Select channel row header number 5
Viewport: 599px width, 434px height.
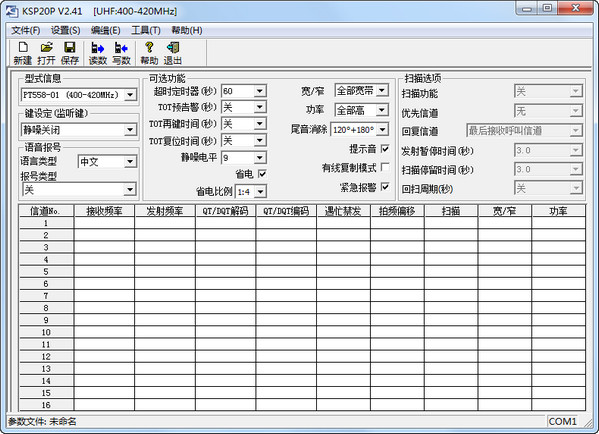pos(46,272)
